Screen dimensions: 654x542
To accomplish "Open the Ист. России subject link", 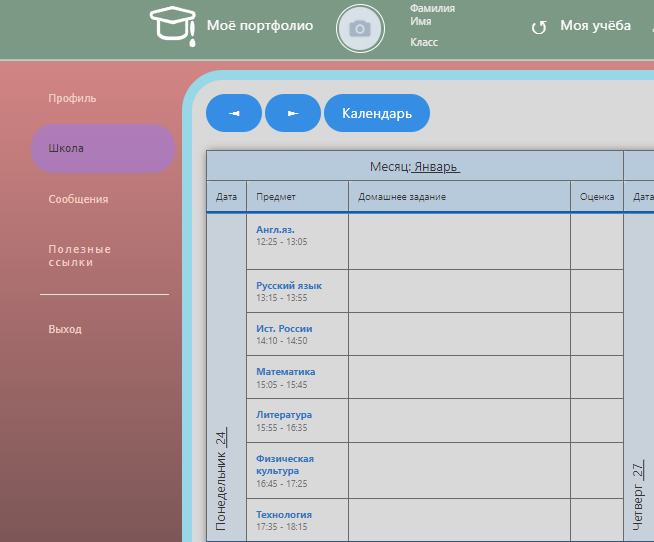I will [x=284, y=328].
